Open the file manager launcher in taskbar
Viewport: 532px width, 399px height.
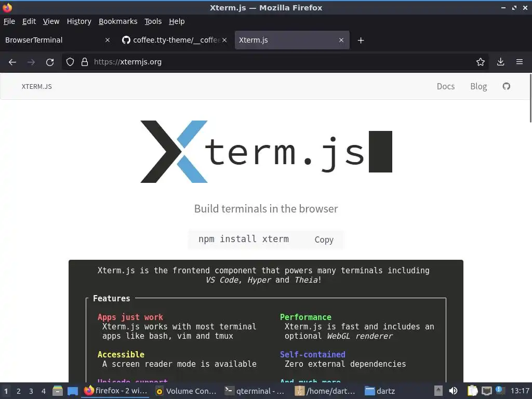58,391
